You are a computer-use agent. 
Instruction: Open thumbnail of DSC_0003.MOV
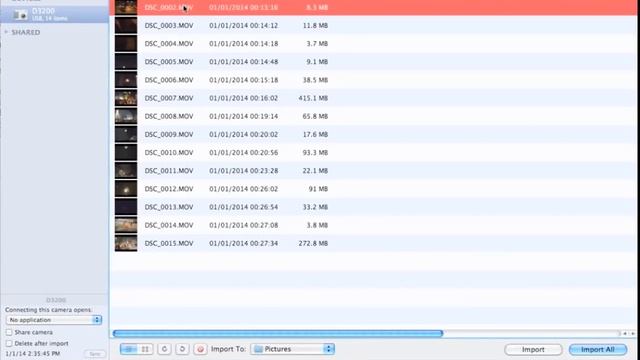point(126,25)
